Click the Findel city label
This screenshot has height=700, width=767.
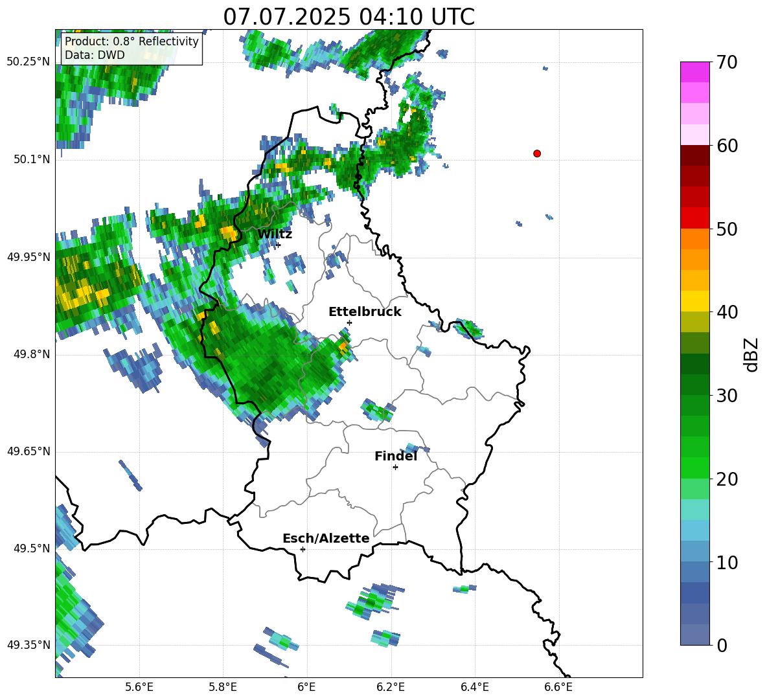[x=396, y=456]
